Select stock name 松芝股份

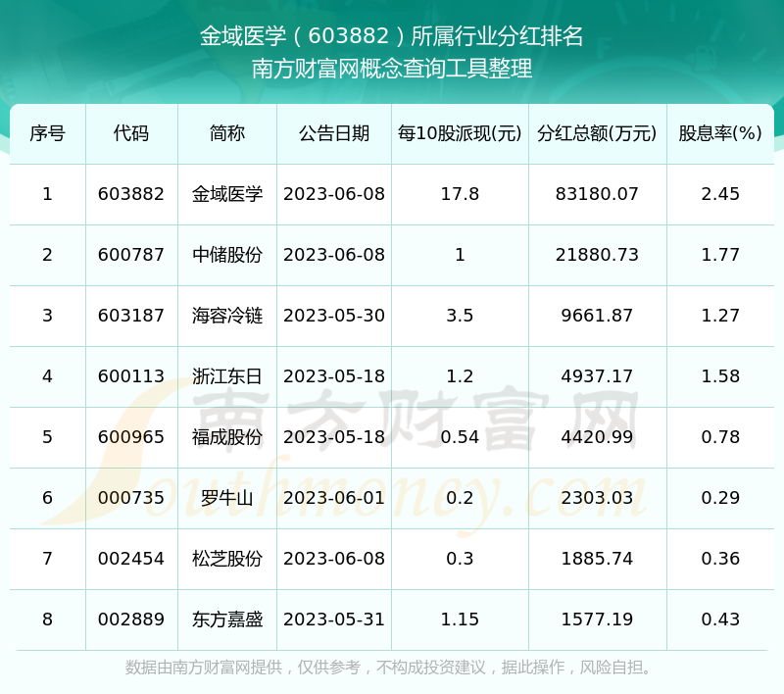227,559
